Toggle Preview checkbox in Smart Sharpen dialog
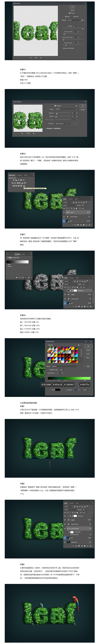Viewport: 99px width, 644px height. tap(55, 106)
